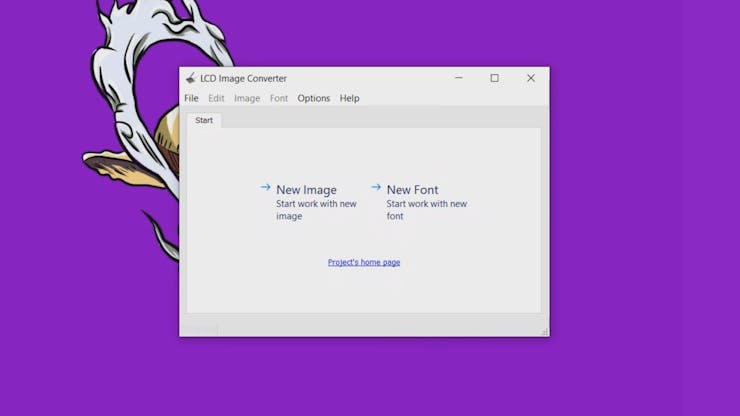Open the Project's home page link
Screen dimensions: 740x416
(x=364, y=262)
